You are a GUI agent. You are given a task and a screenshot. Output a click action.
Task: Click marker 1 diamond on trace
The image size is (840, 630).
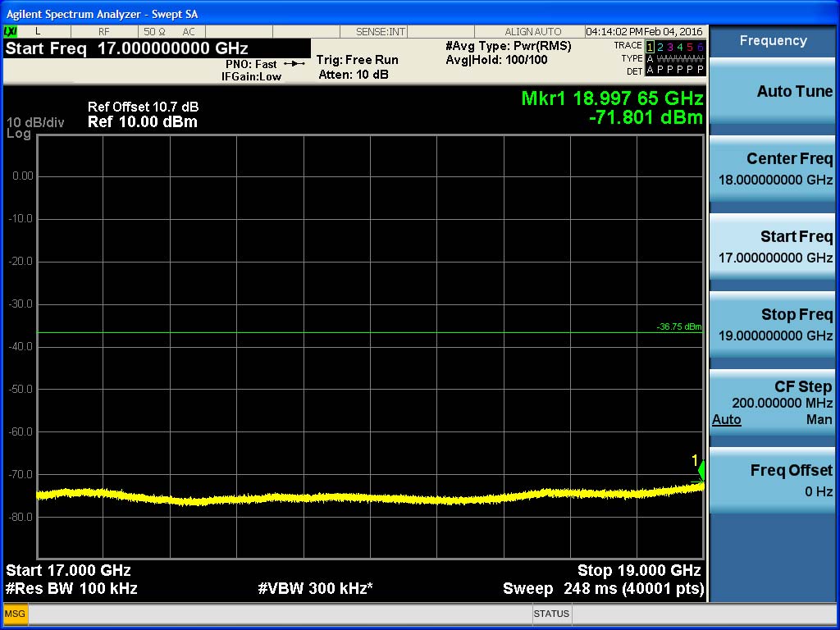[x=701, y=472]
